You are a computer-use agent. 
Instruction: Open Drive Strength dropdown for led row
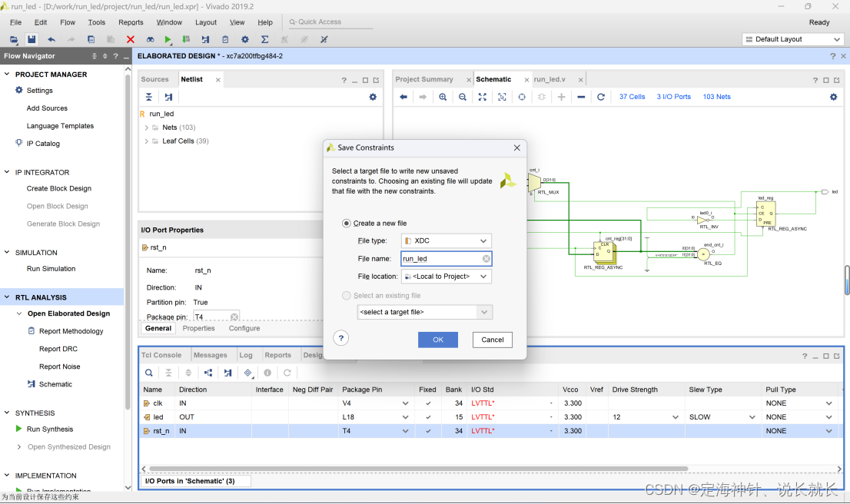coord(676,417)
